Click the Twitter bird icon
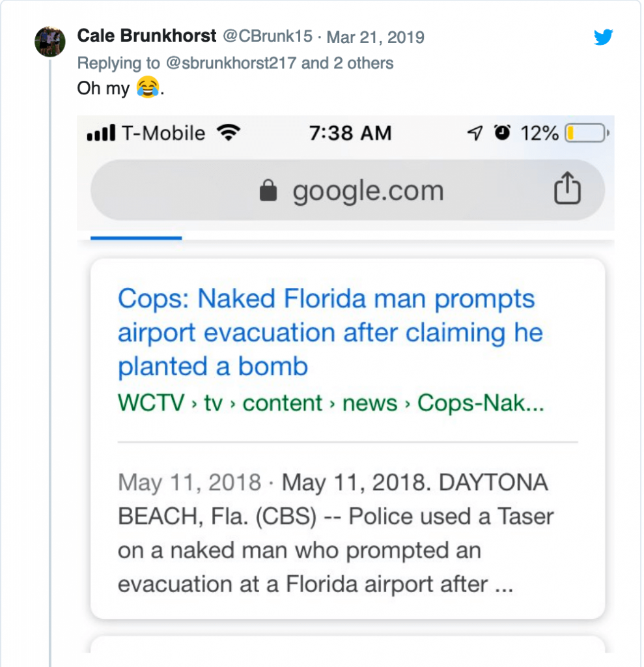The width and height of the screenshot is (644, 667). coord(604,37)
